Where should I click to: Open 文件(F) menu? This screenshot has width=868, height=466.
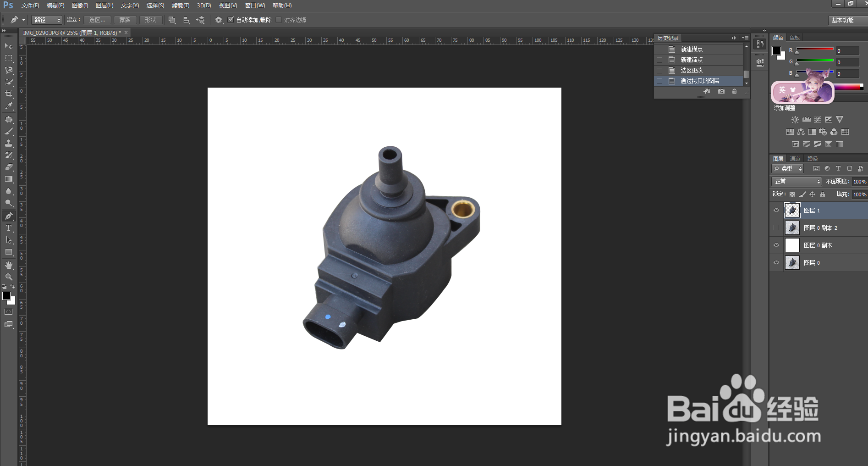pos(30,6)
